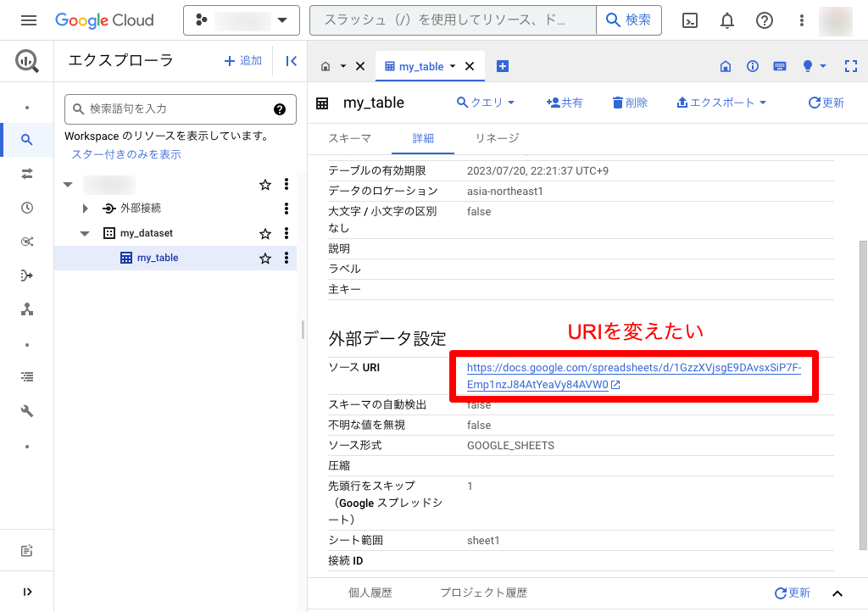Collapse the my_dataset tree node
Screen dimensions: 868x612
(x=85, y=233)
